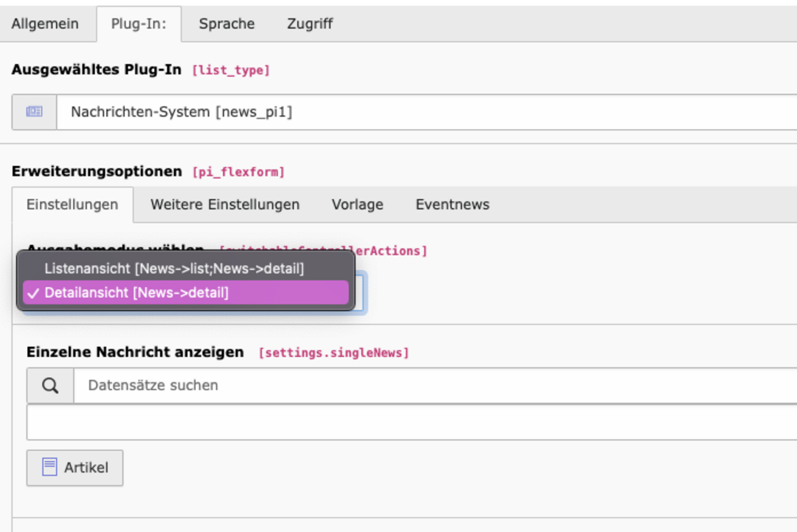Choose Listenansicht [News->list;News->detail] option
Viewport: 797px width, 532px height.
point(185,269)
